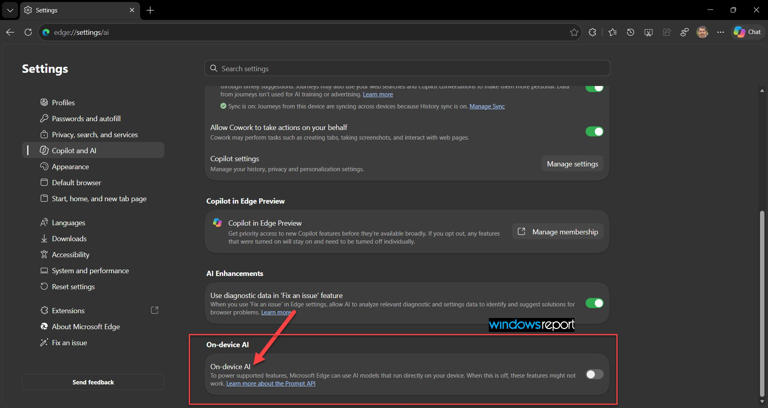Toggle the Journeys switch at top
768x408 pixels.
point(594,88)
